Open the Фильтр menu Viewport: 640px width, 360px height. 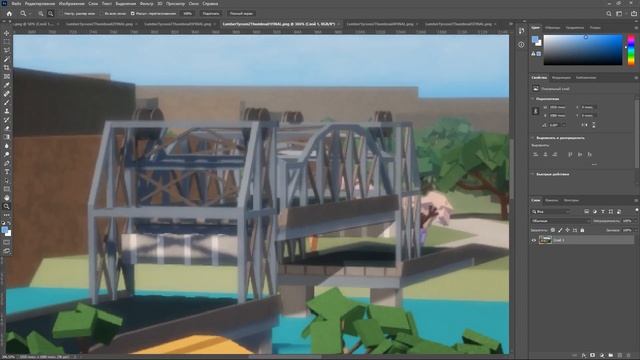pos(147,4)
